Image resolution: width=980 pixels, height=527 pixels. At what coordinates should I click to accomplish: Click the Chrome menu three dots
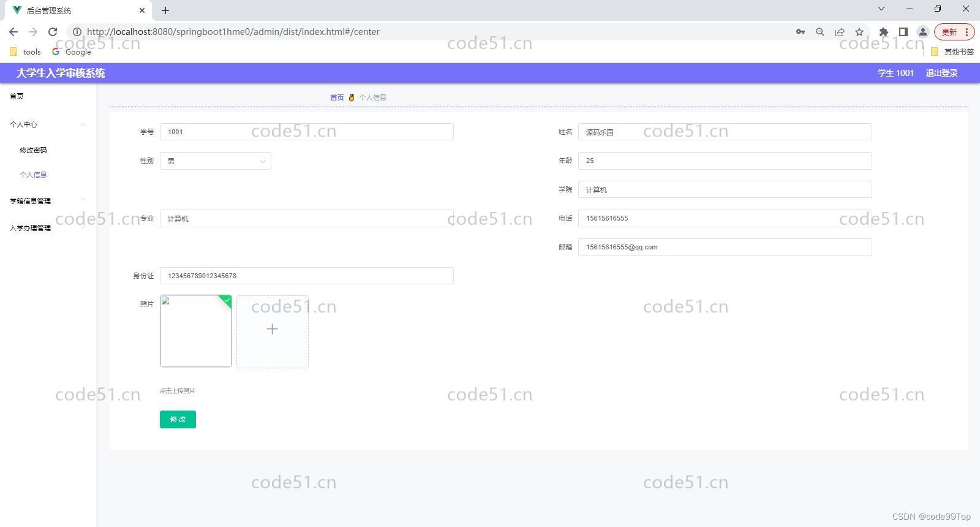(x=967, y=32)
